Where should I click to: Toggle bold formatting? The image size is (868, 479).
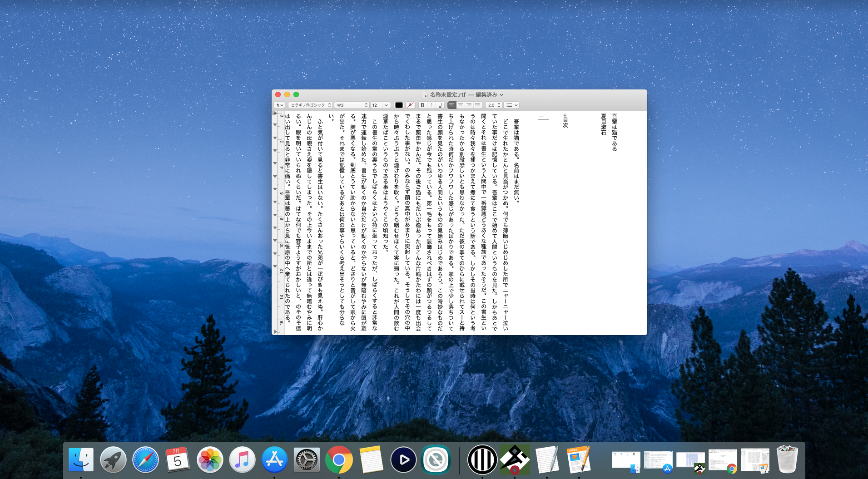422,105
